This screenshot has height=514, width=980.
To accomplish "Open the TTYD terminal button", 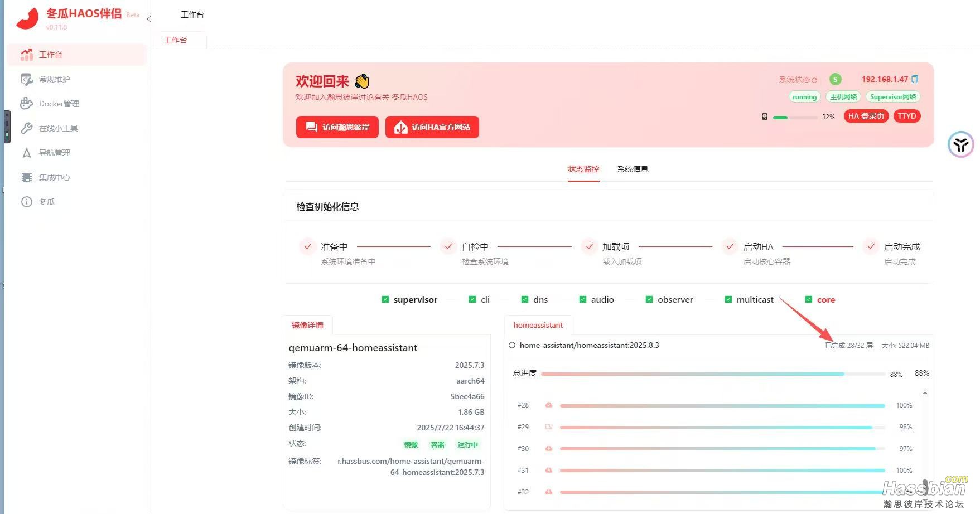I will 907,116.
